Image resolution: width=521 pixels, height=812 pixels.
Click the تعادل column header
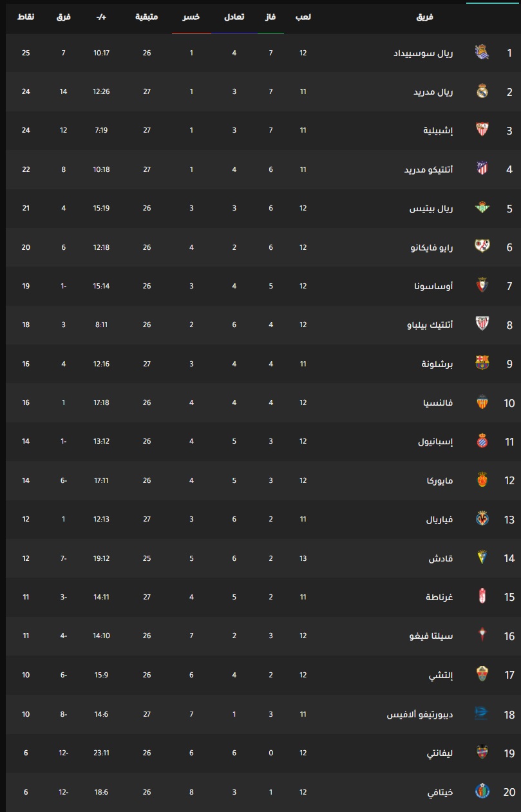pyautogui.click(x=234, y=17)
